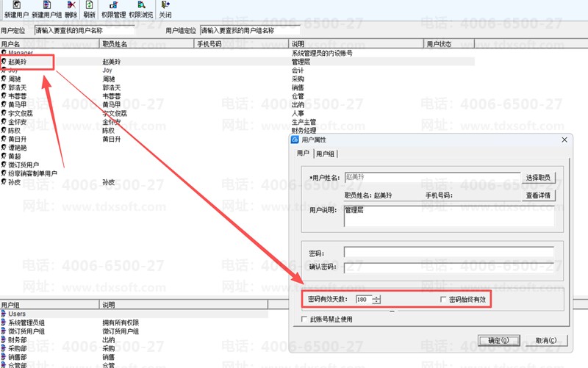Switch to the 用户组 tab in dialog
This screenshot has width=588, height=368.
326,154
